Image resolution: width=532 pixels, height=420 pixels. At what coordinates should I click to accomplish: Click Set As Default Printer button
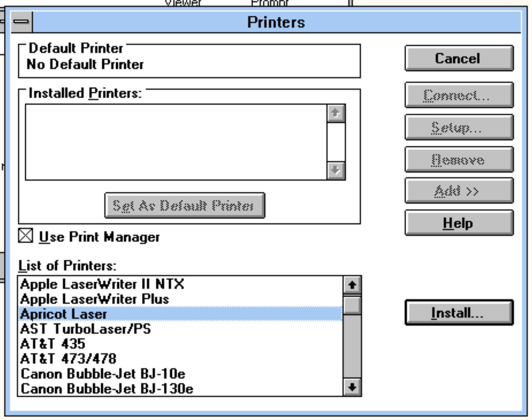(184, 206)
